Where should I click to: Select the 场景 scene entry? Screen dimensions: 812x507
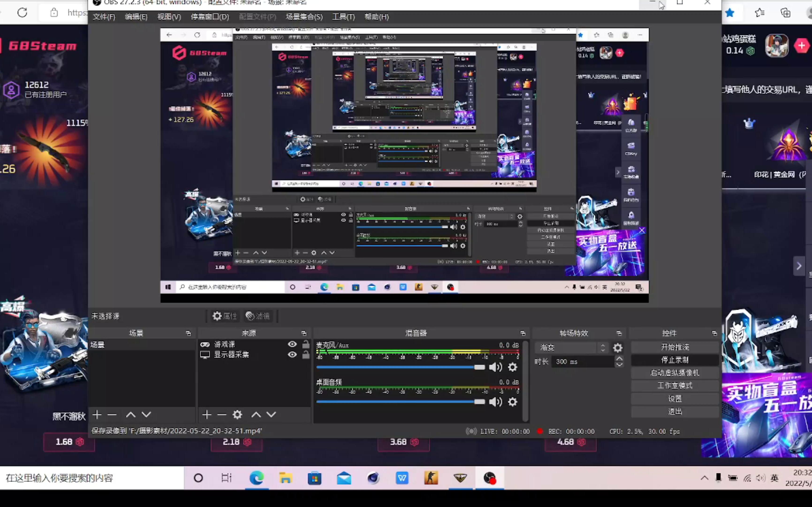[142, 345]
